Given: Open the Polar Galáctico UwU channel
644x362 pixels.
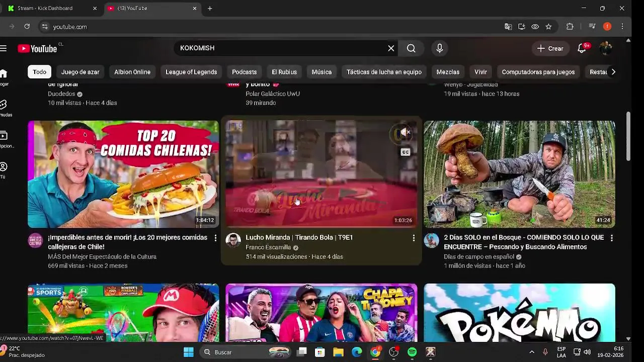Looking at the screenshot, I should pos(273,94).
